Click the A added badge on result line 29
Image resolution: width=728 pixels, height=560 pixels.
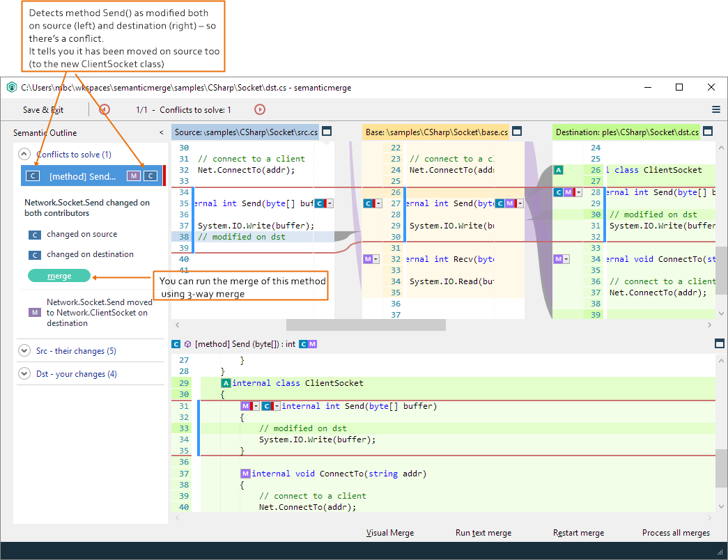click(x=226, y=383)
